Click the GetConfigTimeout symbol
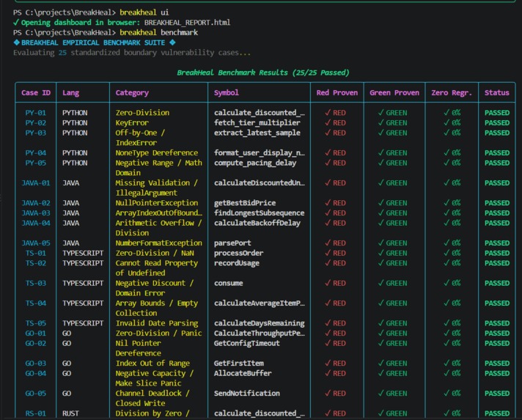522x420 pixels. point(246,343)
